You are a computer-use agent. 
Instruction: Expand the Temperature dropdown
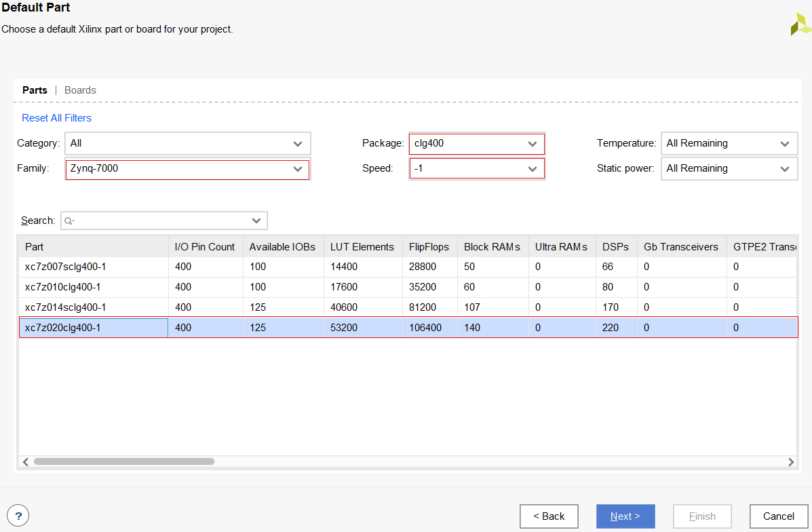(x=729, y=143)
